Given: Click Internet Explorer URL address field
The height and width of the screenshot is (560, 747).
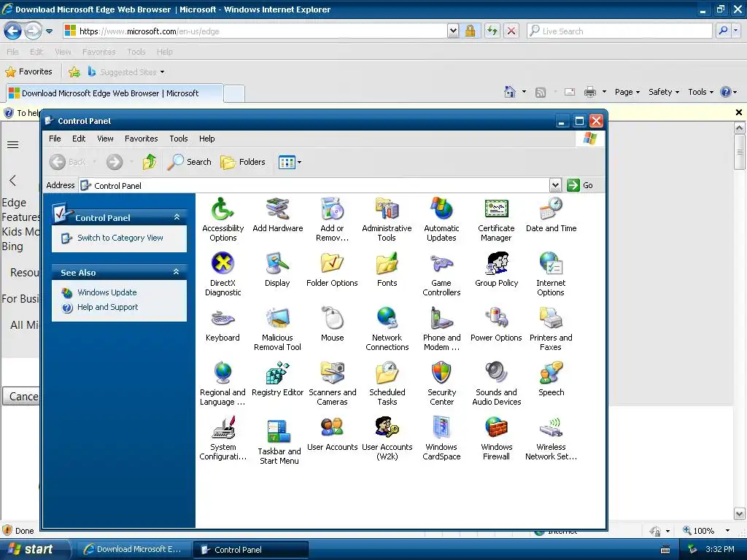Looking at the screenshot, I should 255,31.
